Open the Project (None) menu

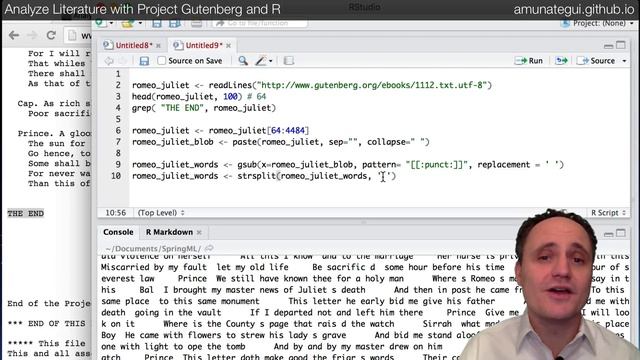(x=598, y=23)
